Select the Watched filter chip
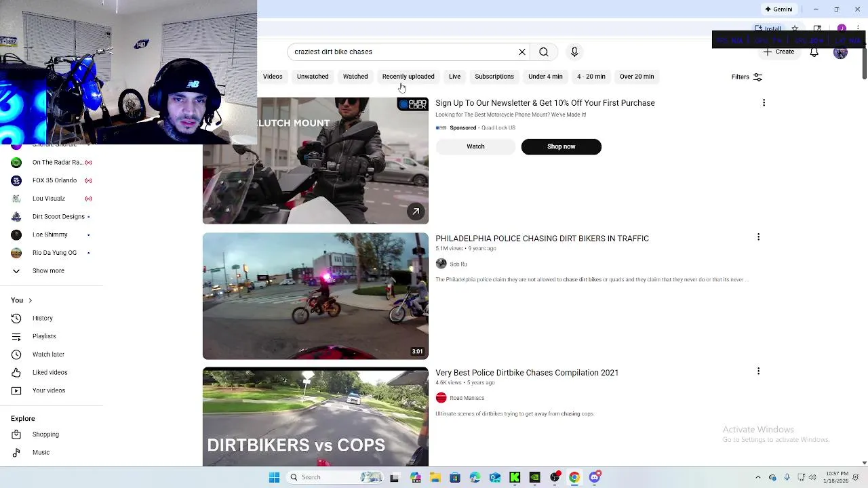868x488 pixels. click(355, 77)
